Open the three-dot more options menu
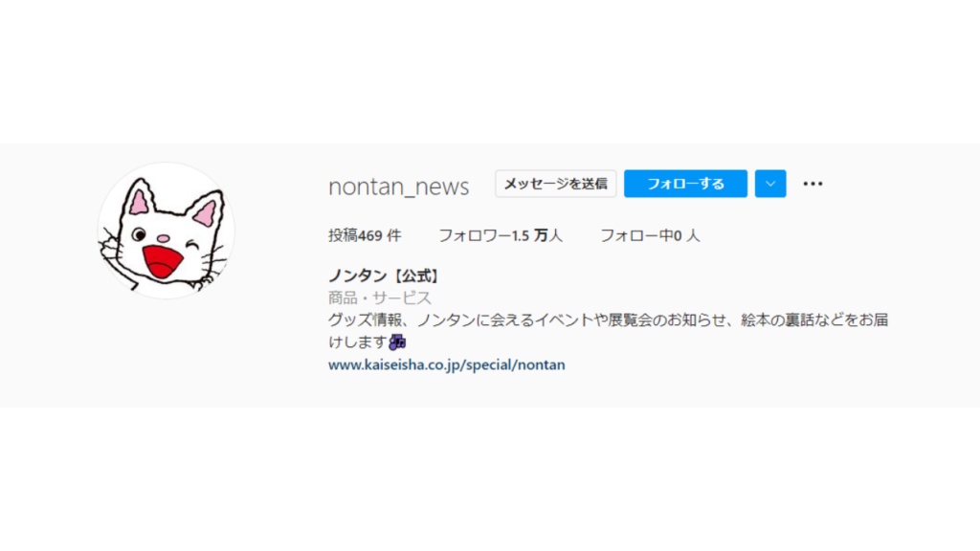This screenshot has height=551, width=980. tap(813, 184)
